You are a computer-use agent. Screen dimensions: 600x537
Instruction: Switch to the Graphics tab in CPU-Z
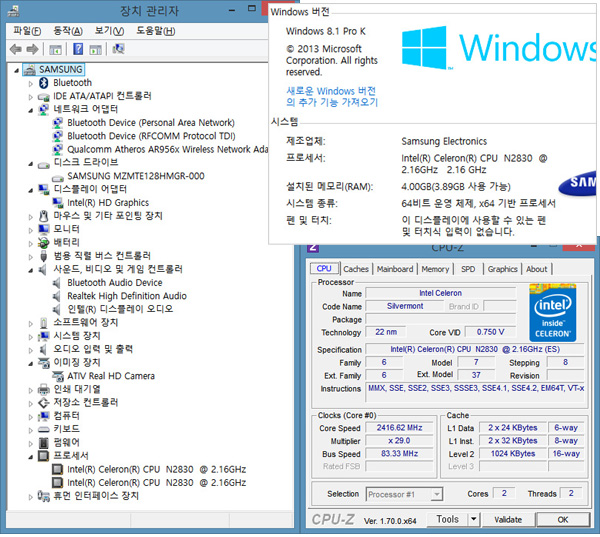[502, 269]
